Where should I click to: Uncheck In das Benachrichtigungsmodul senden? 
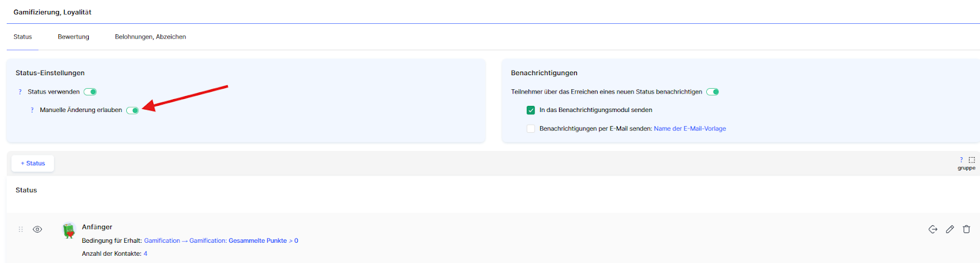pos(530,110)
